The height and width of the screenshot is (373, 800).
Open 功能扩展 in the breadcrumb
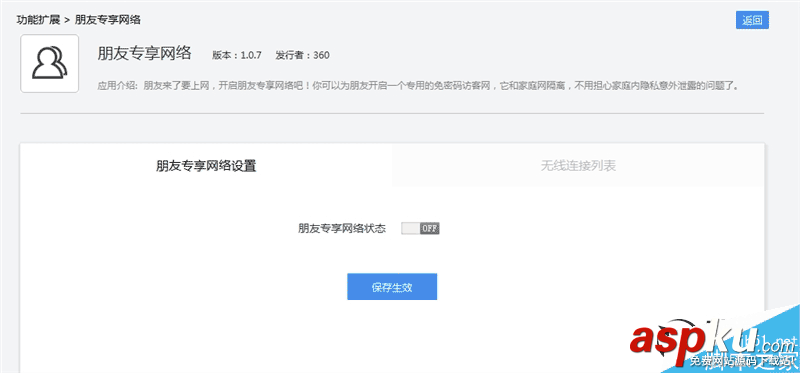tap(38, 20)
